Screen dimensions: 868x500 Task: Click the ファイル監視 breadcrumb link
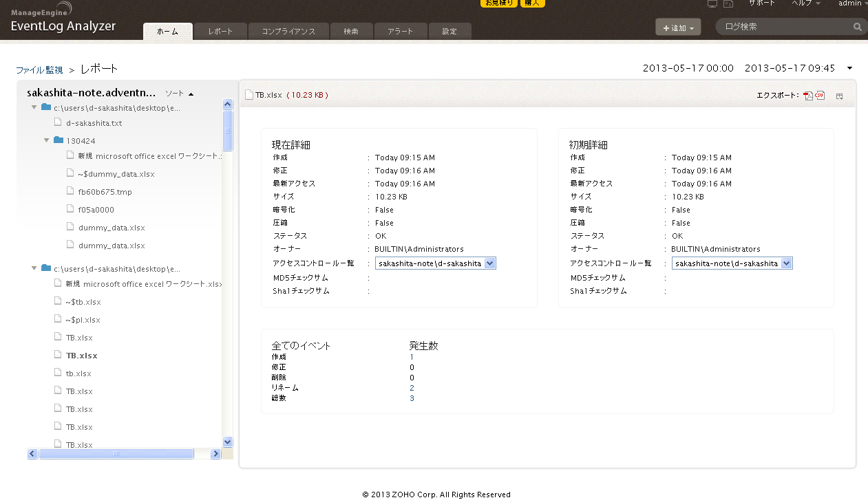pyautogui.click(x=39, y=69)
